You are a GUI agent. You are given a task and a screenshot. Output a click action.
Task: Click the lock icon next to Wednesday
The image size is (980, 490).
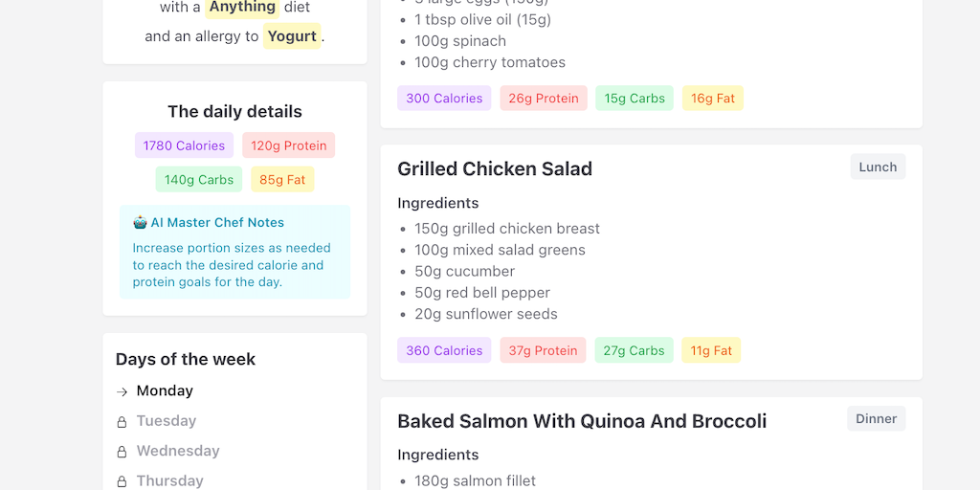pyautogui.click(x=122, y=452)
